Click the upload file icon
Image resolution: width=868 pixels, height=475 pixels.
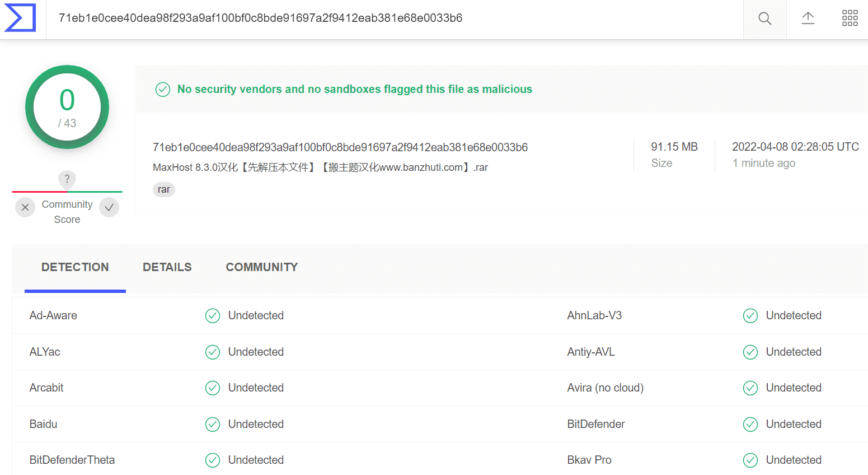pos(808,18)
